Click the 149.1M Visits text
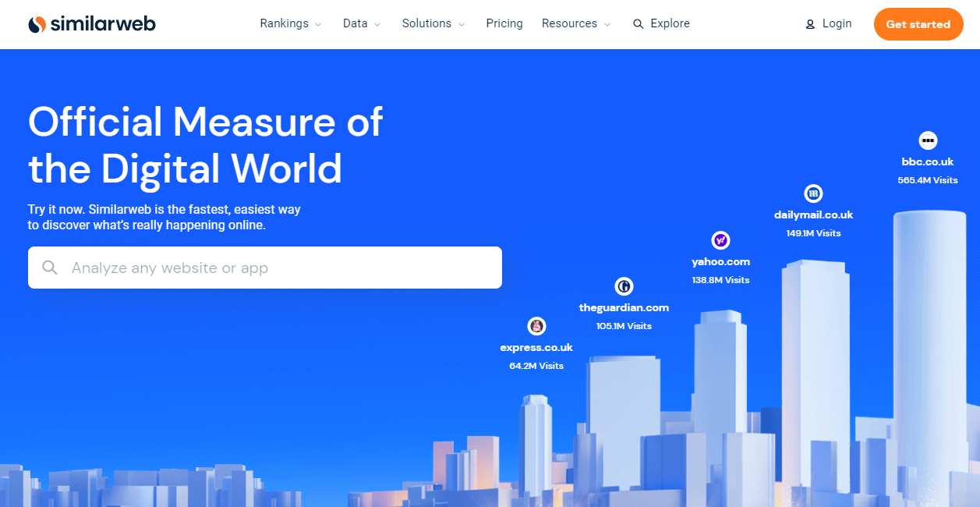The height and width of the screenshot is (507, 980). 813,233
